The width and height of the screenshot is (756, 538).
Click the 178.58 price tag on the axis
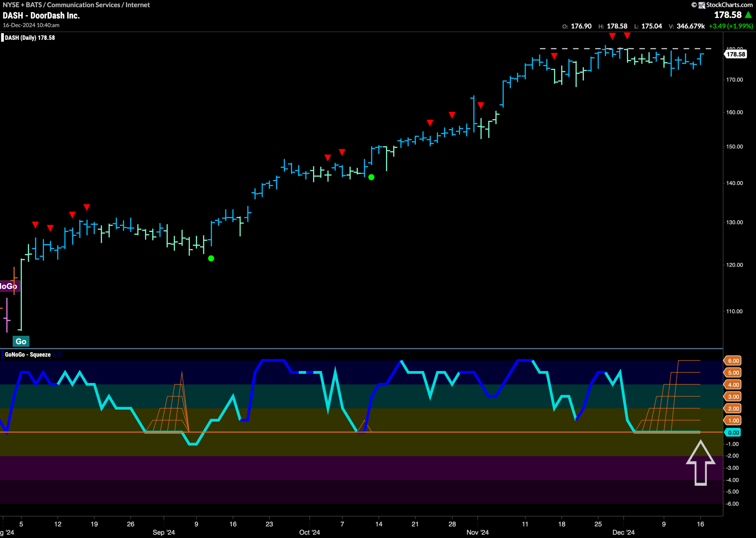736,54
